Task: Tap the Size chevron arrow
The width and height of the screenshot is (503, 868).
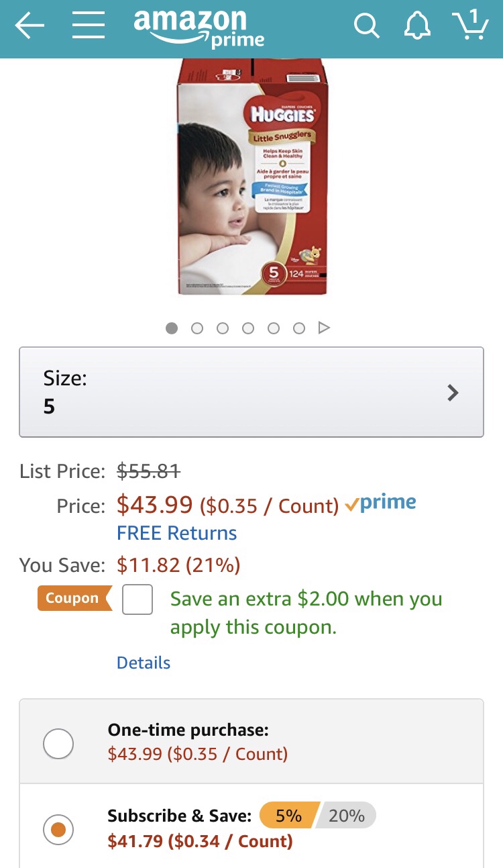Action: point(453,393)
